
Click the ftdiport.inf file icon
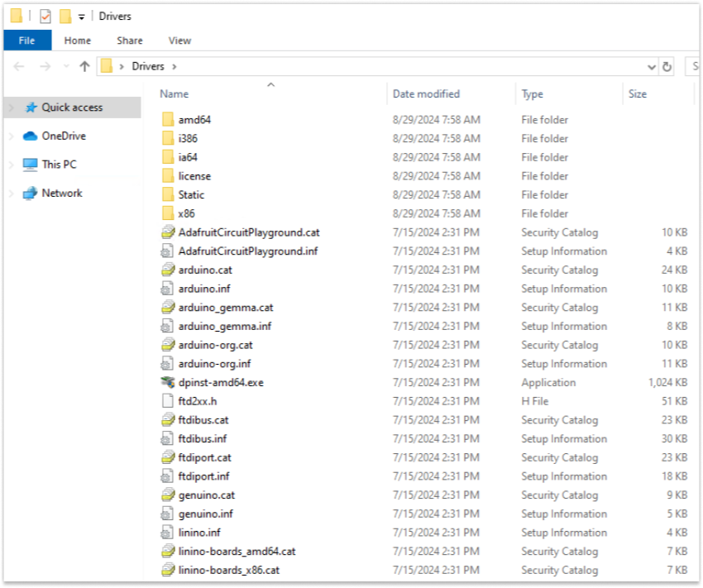[167, 476]
